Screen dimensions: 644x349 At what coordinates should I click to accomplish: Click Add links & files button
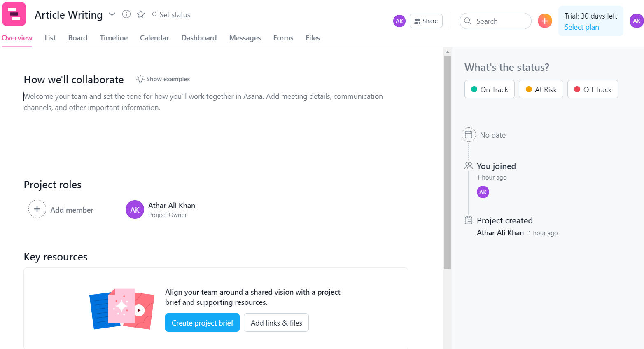pos(276,323)
